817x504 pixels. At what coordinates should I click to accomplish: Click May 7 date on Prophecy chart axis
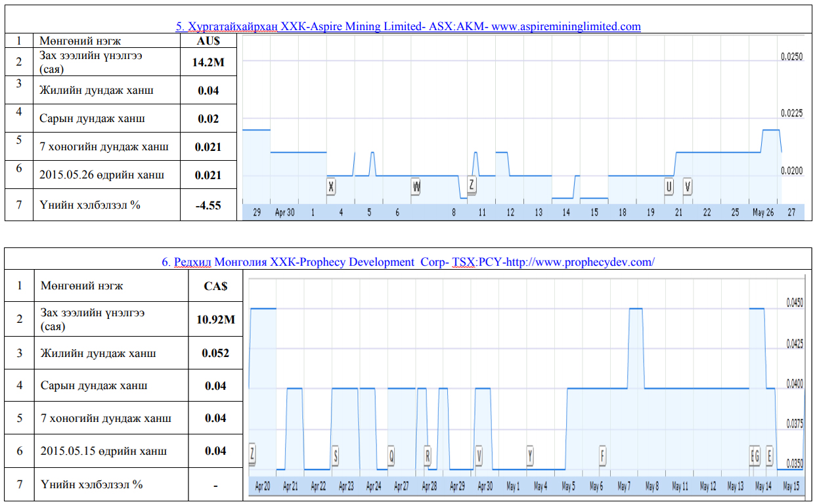(624, 486)
